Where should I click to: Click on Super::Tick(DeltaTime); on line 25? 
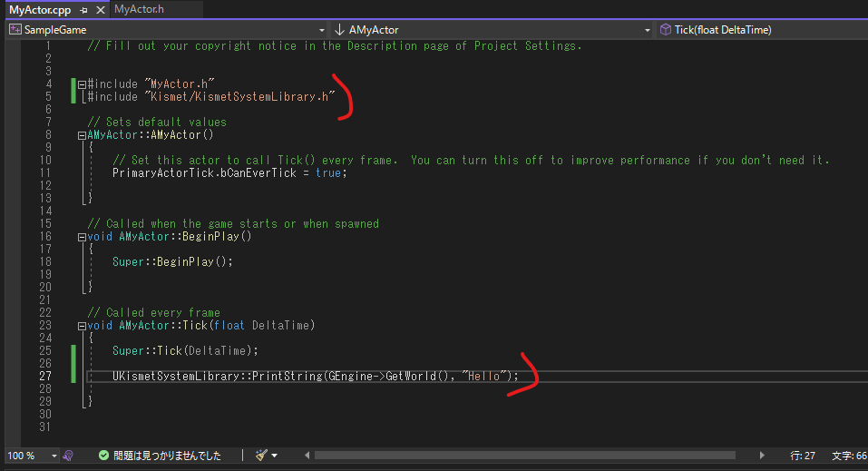pos(185,351)
